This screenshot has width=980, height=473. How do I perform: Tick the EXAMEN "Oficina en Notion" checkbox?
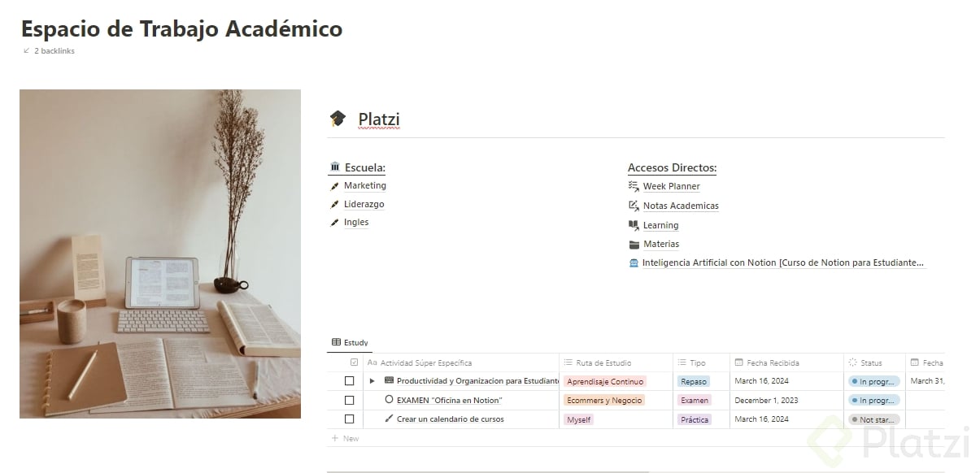coord(350,400)
